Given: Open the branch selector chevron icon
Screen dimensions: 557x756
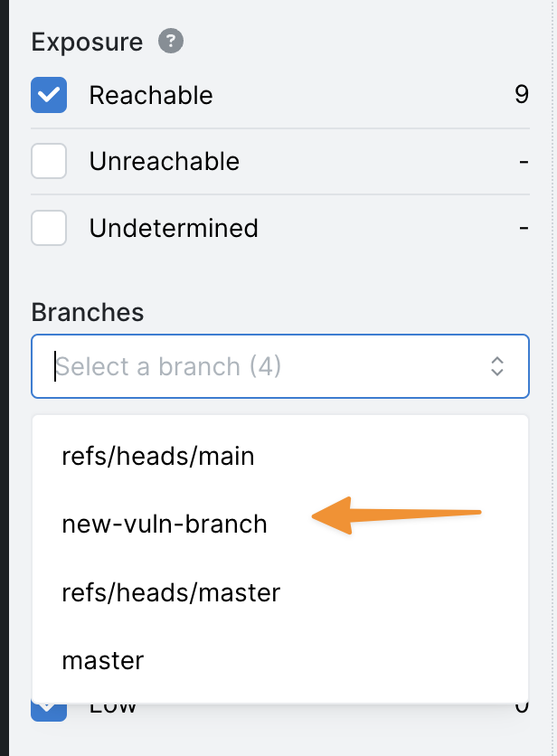Looking at the screenshot, I should pyautogui.click(x=496, y=366).
